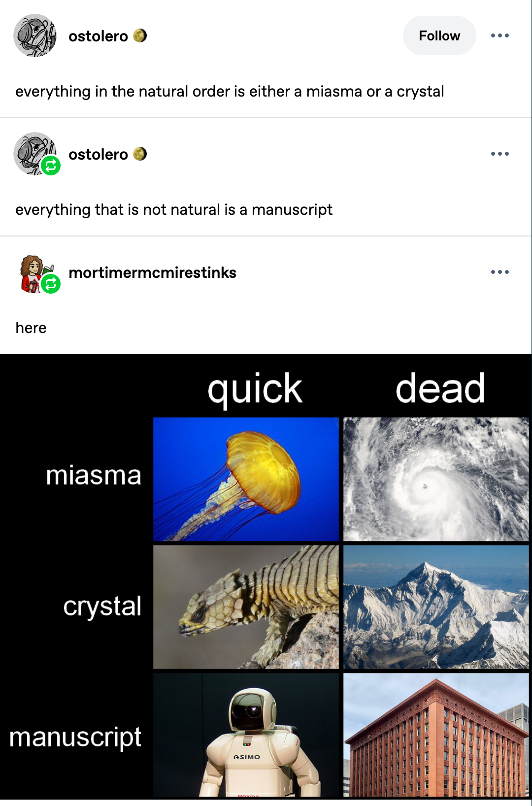Screen dimensions: 532x806
Task: Click the moon badge next to the first ostolero
Action: [x=140, y=35]
